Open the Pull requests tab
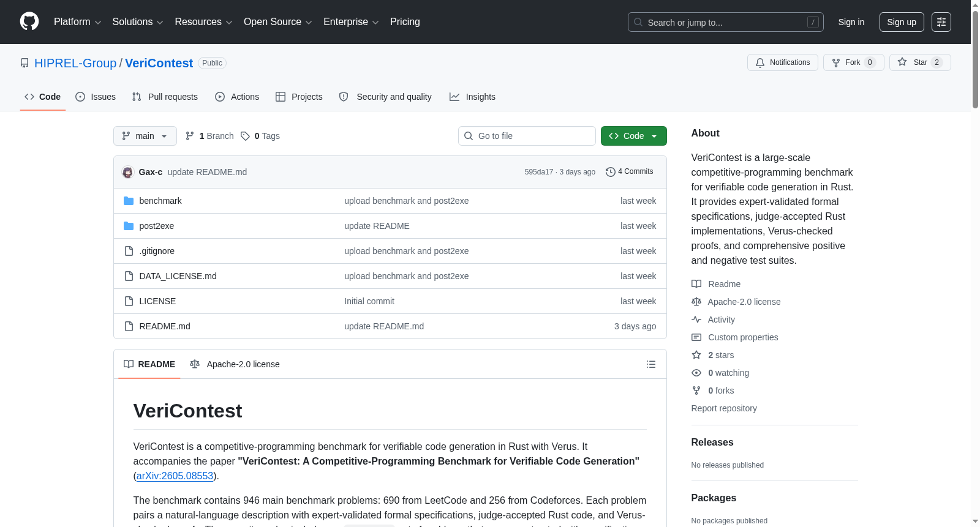Screen dimensions: 980x527 pos(165,97)
